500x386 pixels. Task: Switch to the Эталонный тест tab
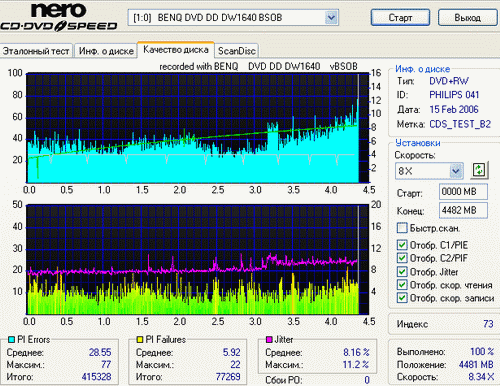pos(36,51)
